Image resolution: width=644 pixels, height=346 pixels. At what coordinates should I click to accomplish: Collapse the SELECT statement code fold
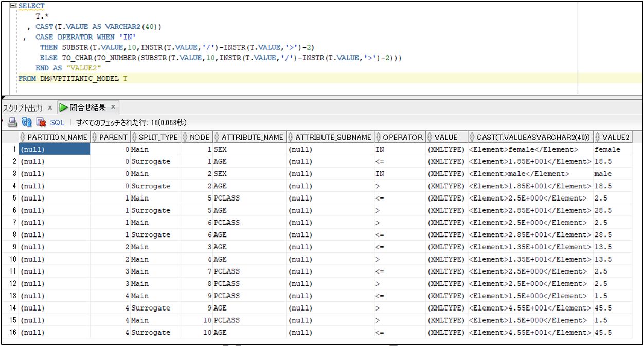click(13, 6)
